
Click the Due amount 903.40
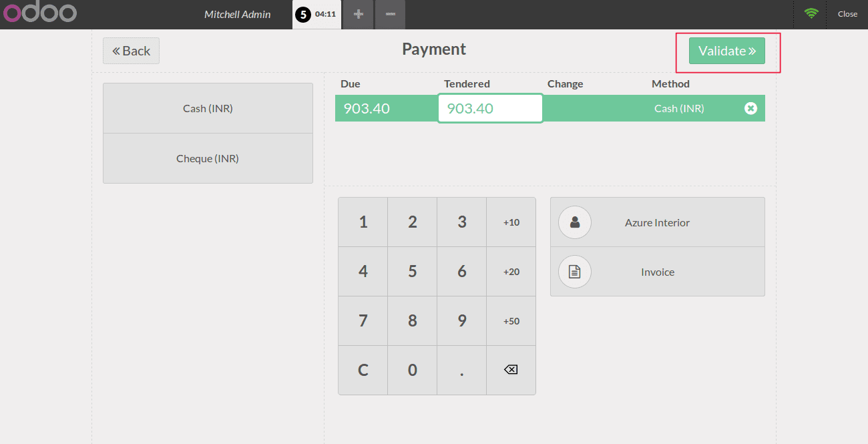(x=367, y=108)
